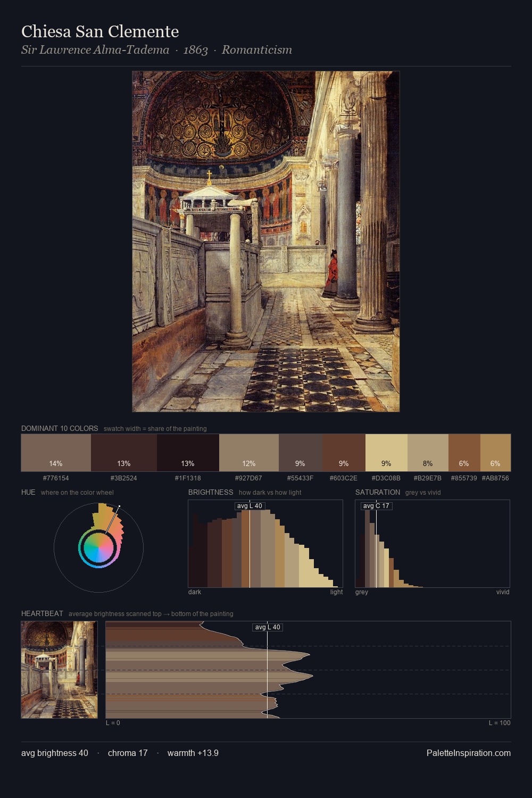Click the brightness histogram chart

coord(265,544)
